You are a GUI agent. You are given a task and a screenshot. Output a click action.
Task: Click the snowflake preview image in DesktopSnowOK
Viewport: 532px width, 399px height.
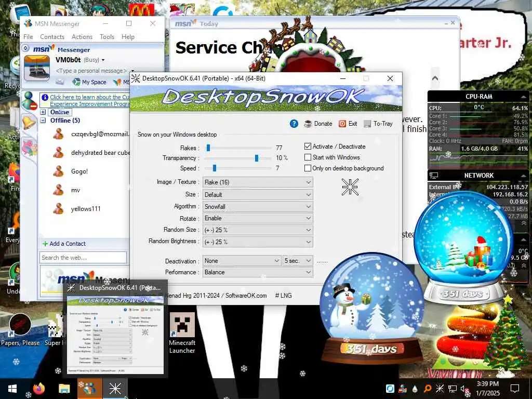click(x=350, y=187)
